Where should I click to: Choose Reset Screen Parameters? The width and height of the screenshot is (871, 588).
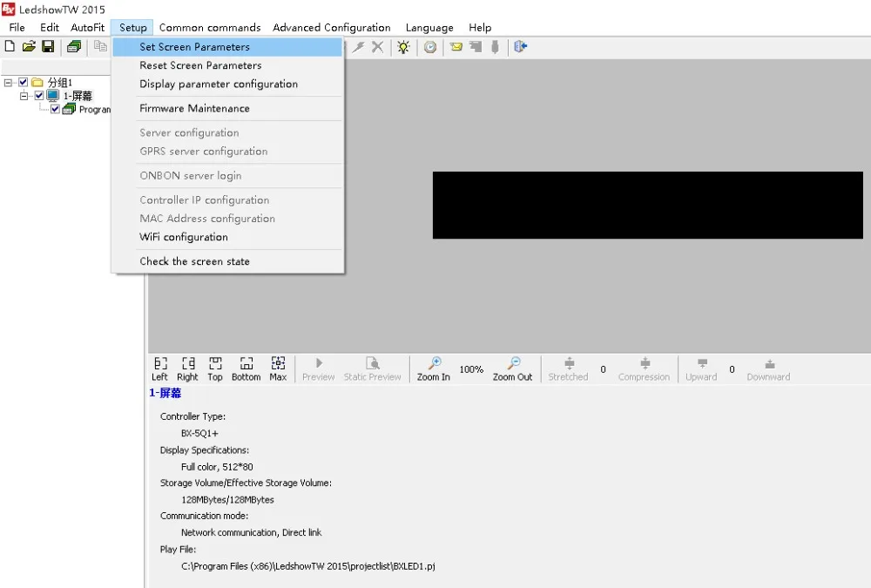(x=227, y=65)
